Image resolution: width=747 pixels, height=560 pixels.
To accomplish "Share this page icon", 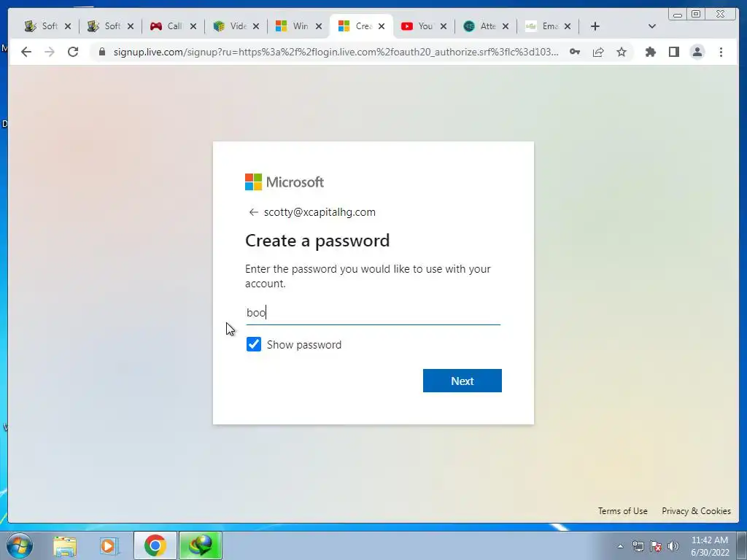I will click(598, 52).
